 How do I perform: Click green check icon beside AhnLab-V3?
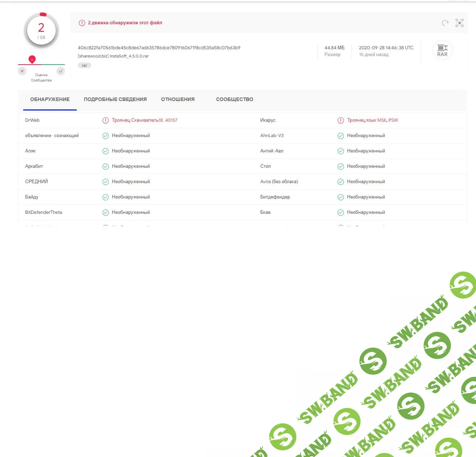tap(341, 136)
